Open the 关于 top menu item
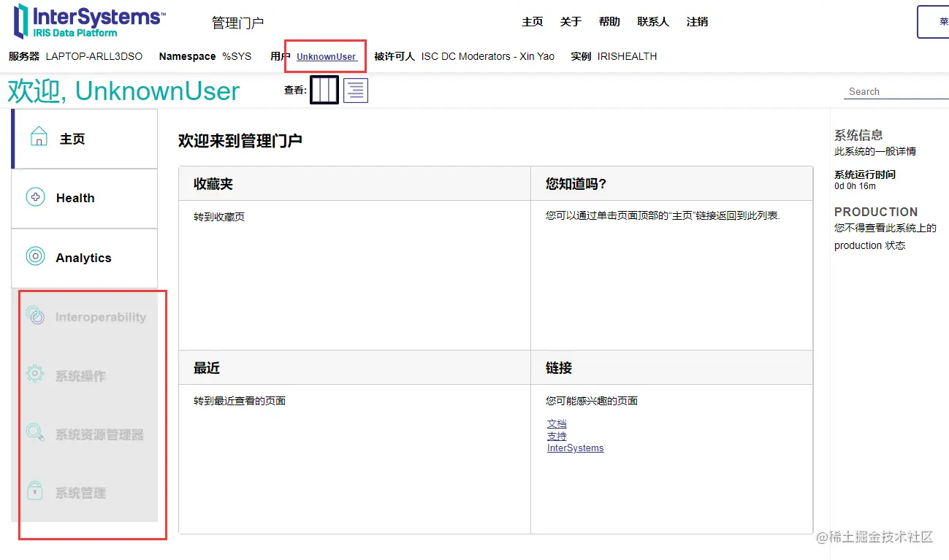The height and width of the screenshot is (560, 949). 571,22
